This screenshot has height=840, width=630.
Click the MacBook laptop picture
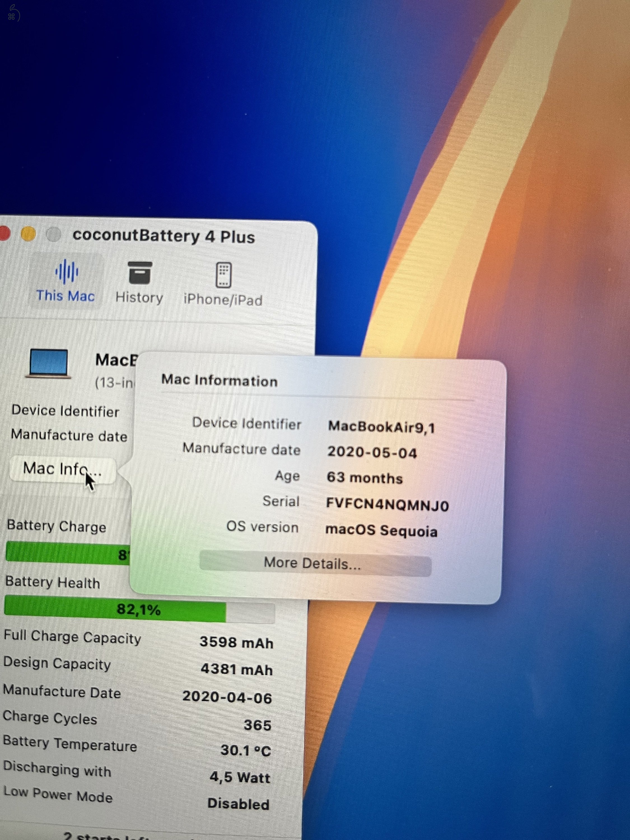49,363
